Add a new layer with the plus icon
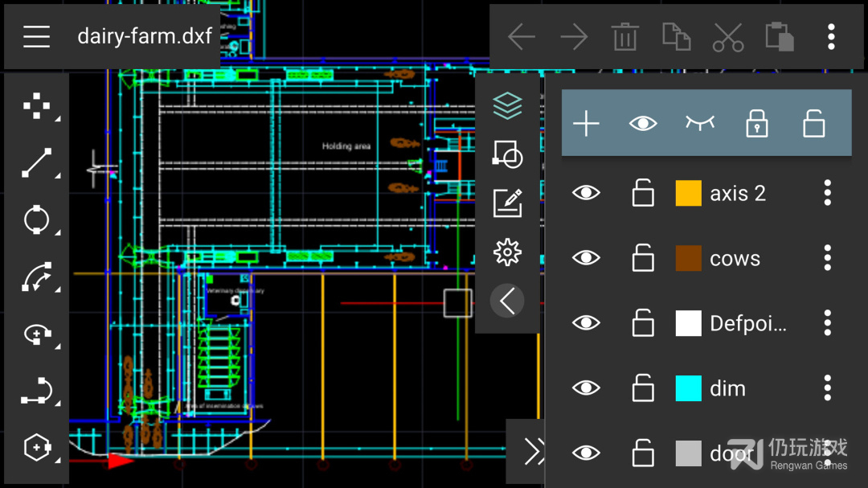This screenshot has width=868, height=488. (x=586, y=123)
